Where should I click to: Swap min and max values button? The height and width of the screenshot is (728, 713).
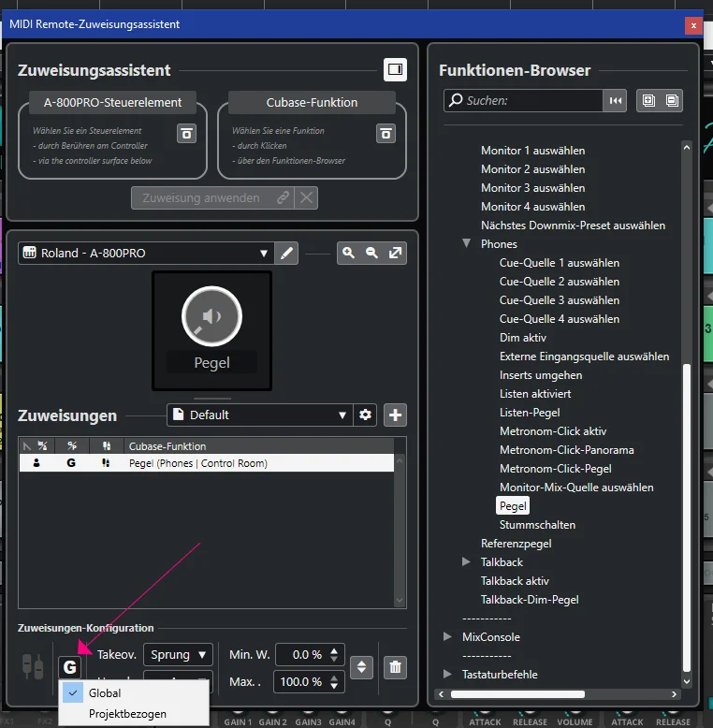pyautogui.click(x=361, y=667)
